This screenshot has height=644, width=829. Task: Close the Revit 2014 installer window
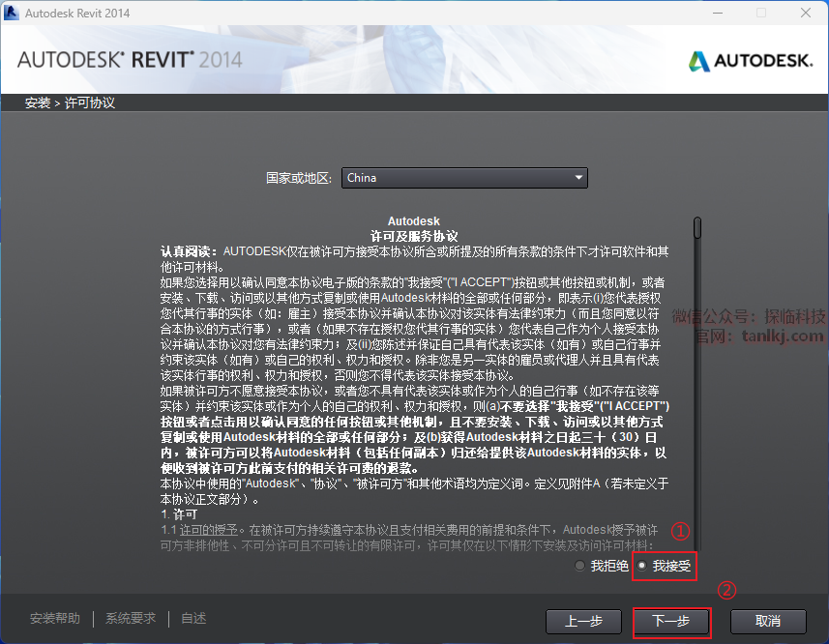[805, 13]
